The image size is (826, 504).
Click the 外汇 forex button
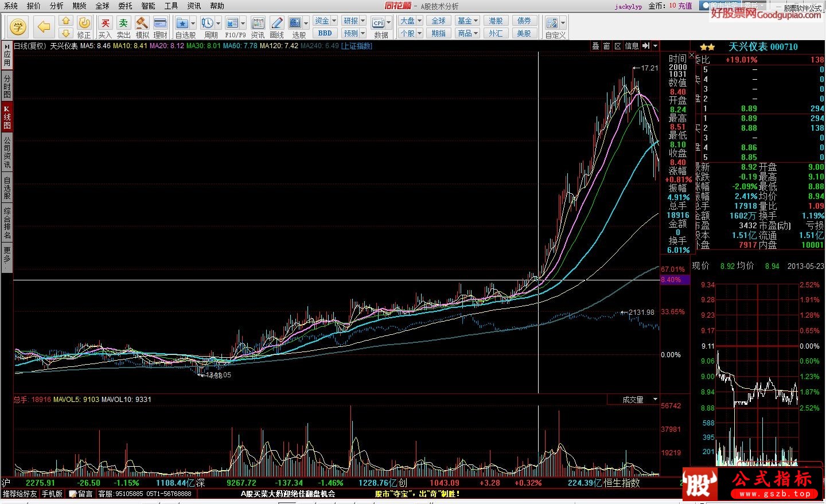(496, 33)
